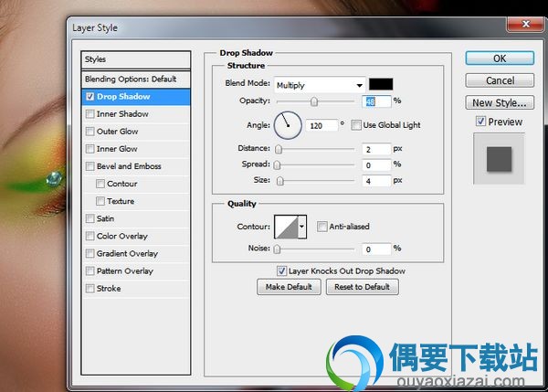Select the Drop Shadow style row

click(135, 97)
